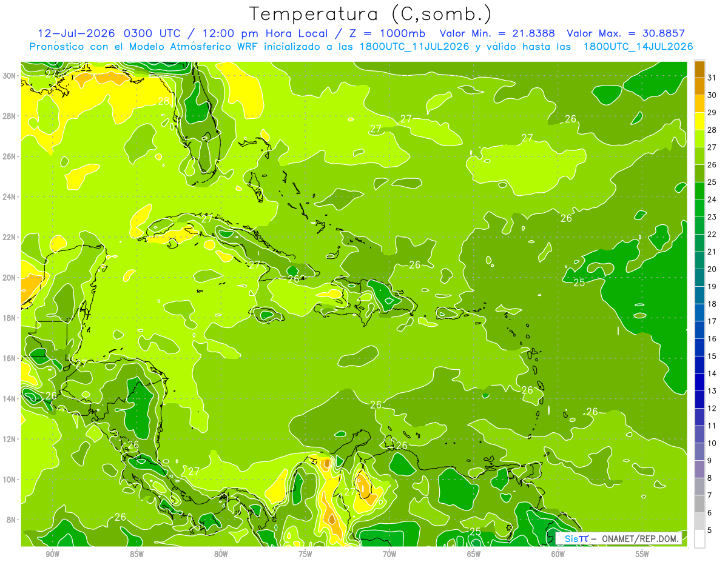The height and width of the screenshot is (562, 728).
Task: Select 'Valor Min. = 21.8388' in header
Action: [498, 33]
